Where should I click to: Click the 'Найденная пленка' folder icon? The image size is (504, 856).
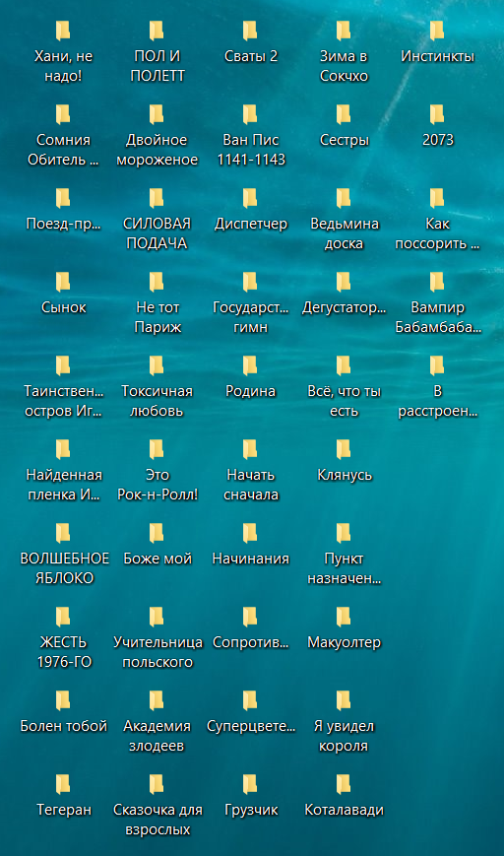point(63,450)
